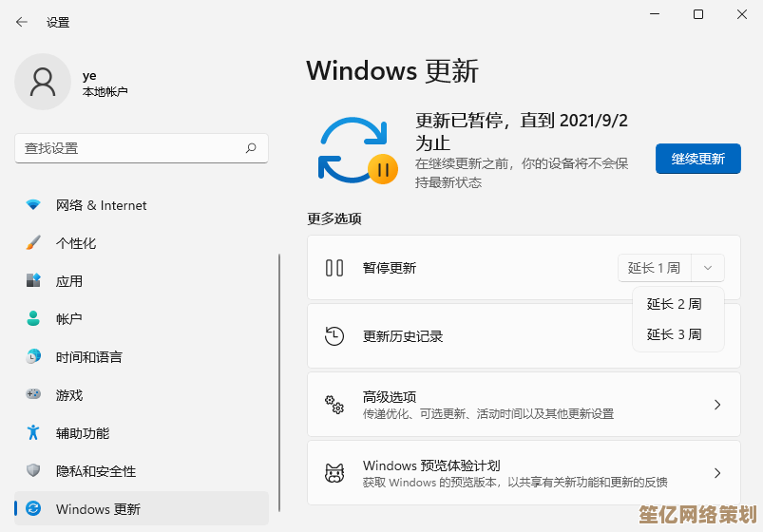Open the ye user avatar picture
This screenshot has width=763, height=532.
pos(43,82)
